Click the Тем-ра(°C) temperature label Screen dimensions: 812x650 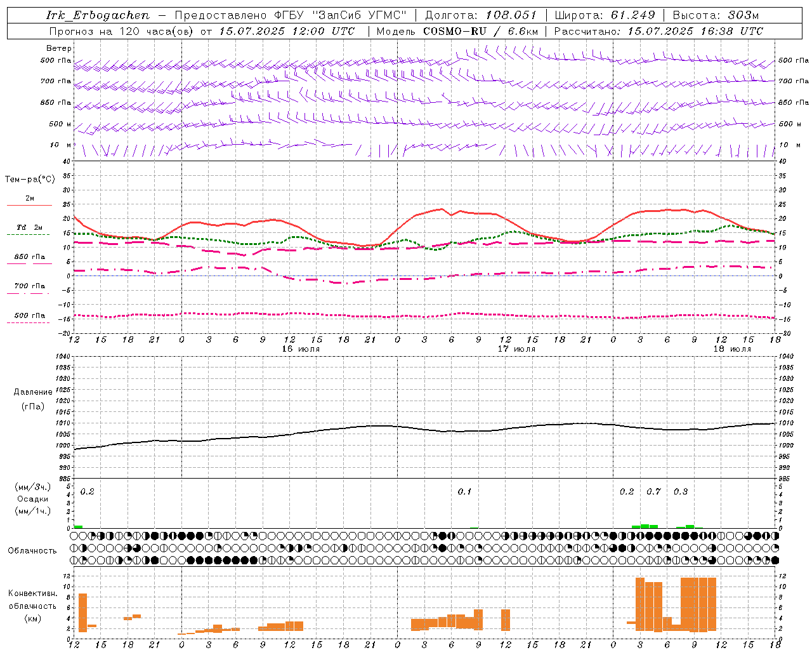30,180
